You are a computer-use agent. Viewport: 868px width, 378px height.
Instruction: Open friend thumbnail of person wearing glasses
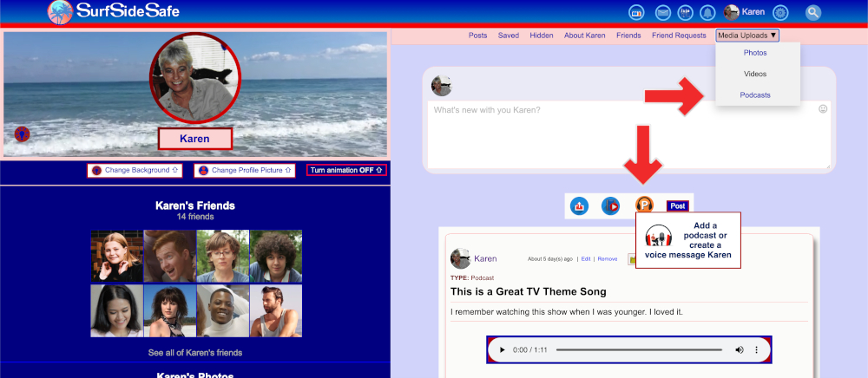[223, 257]
